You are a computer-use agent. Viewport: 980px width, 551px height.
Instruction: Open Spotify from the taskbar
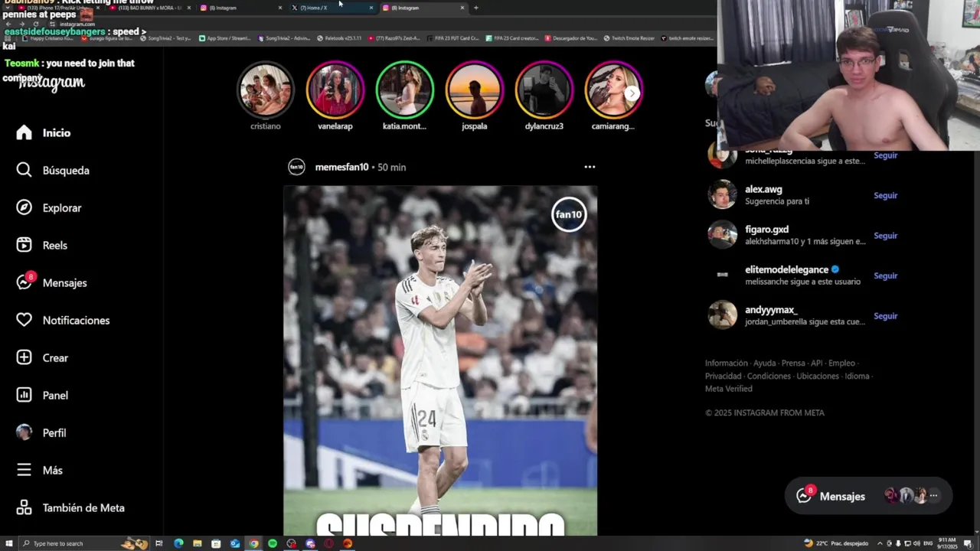[x=273, y=543]
